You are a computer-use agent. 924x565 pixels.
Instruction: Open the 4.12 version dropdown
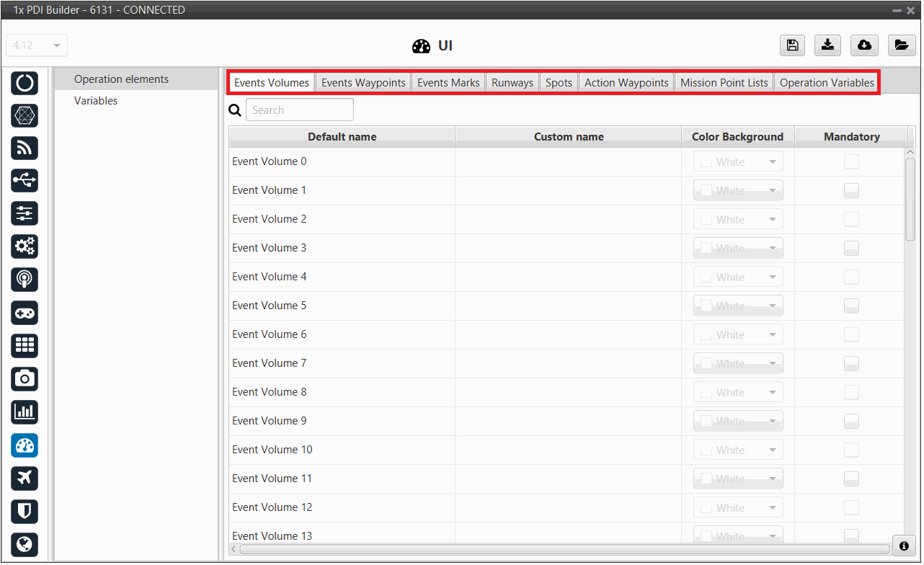tap(37, 45)
